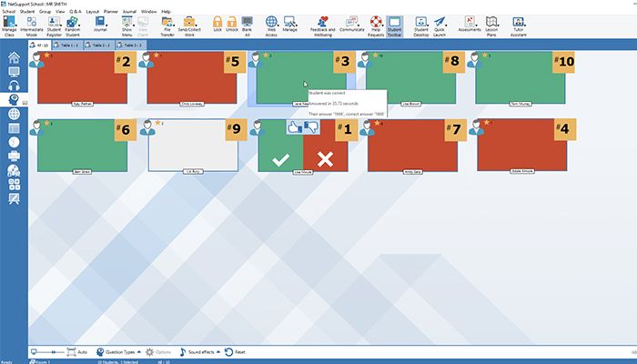Toggle Intermediate Mode in toolbar
Viewport: 637px width, 364px height.
[x=31, y=26]
